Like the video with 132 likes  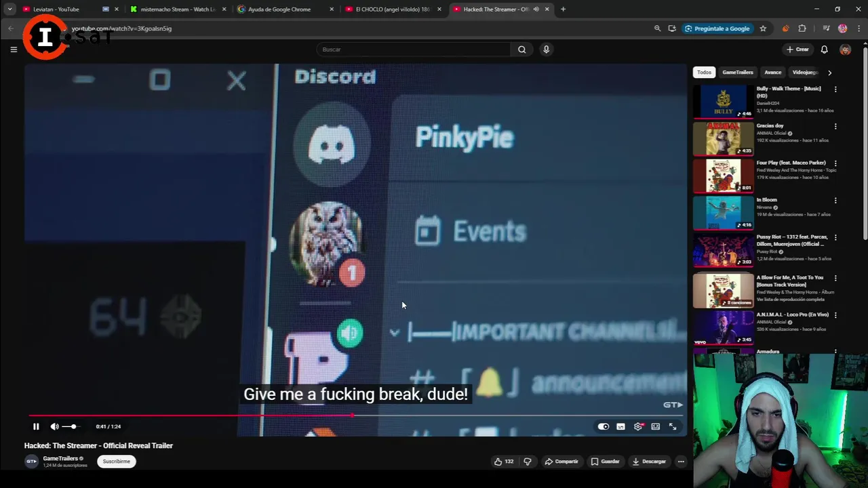(x=504, y=462)
